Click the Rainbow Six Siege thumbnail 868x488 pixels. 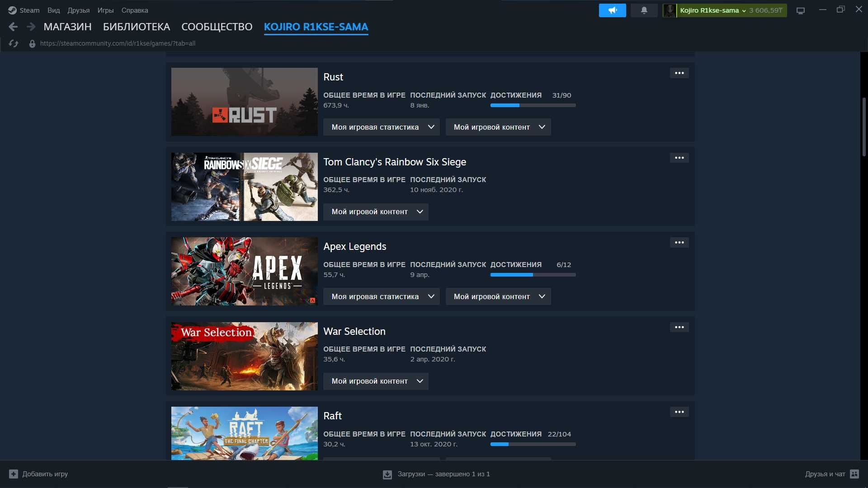[x=245, y=187]
